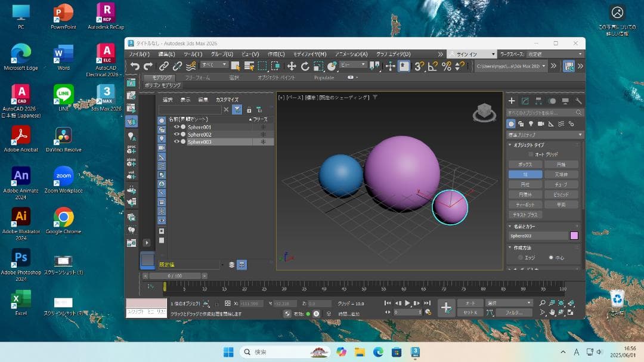Screen dimensions: 644x362
Task: Select the エッジ radio button under 作成方法
Action: click(x=520, y=257)
